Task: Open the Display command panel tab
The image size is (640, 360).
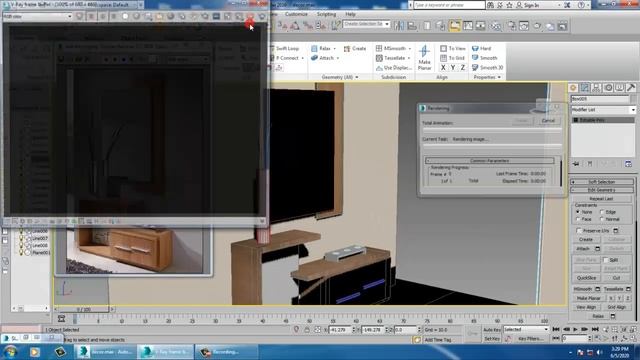Action: [x=619, y=88]
